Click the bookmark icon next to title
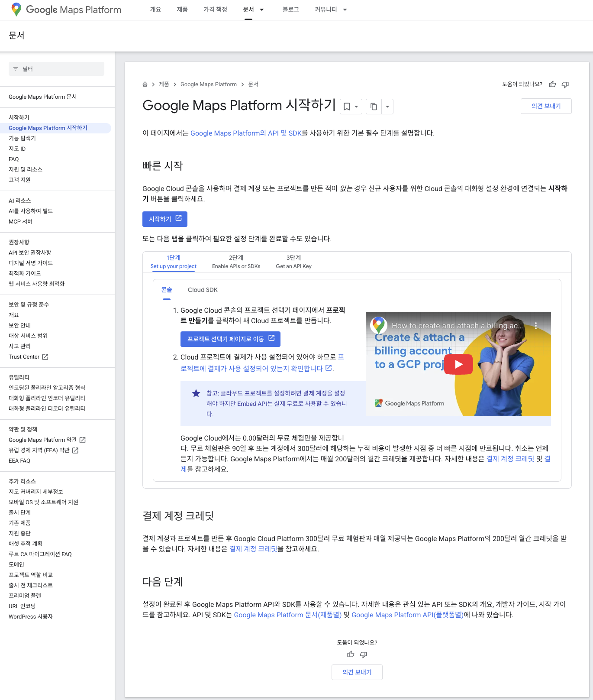593x700 pixels. click(x=347, y=107)
